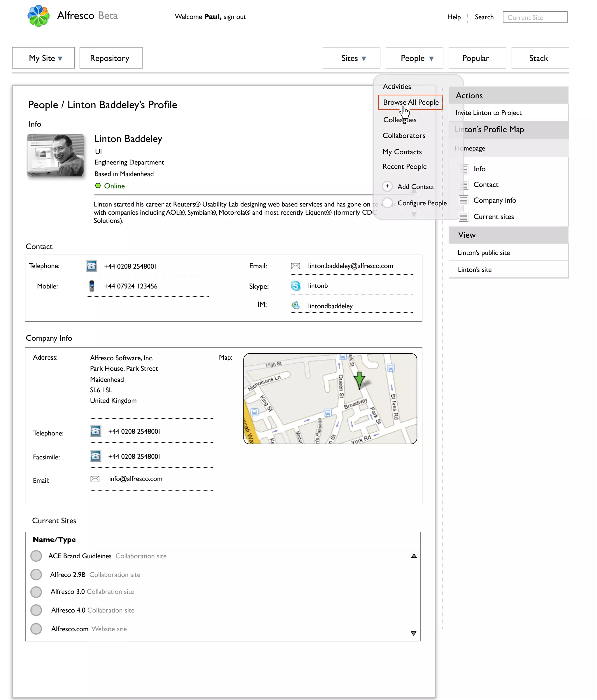Choose Browse All People menu item
The height and width of the screenshot is (700, 597).
(x=410, y=102)
